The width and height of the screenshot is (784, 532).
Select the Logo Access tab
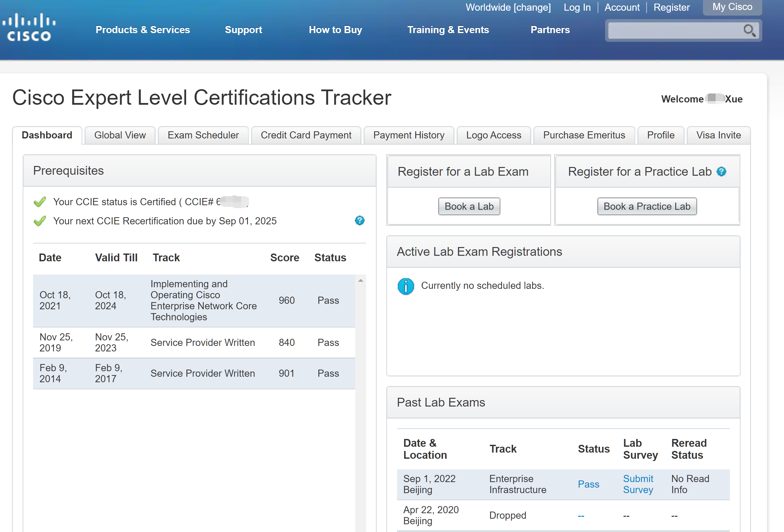click(x=494, y=135)
